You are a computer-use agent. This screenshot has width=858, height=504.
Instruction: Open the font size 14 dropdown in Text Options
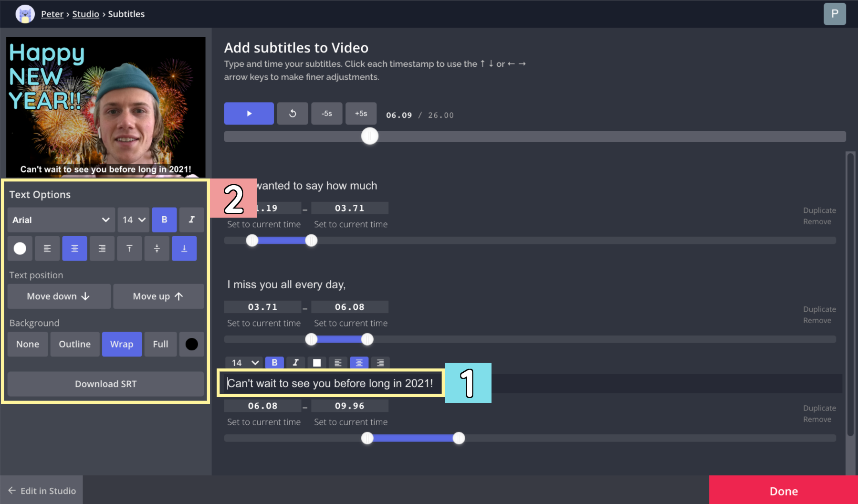coord(133,220)
